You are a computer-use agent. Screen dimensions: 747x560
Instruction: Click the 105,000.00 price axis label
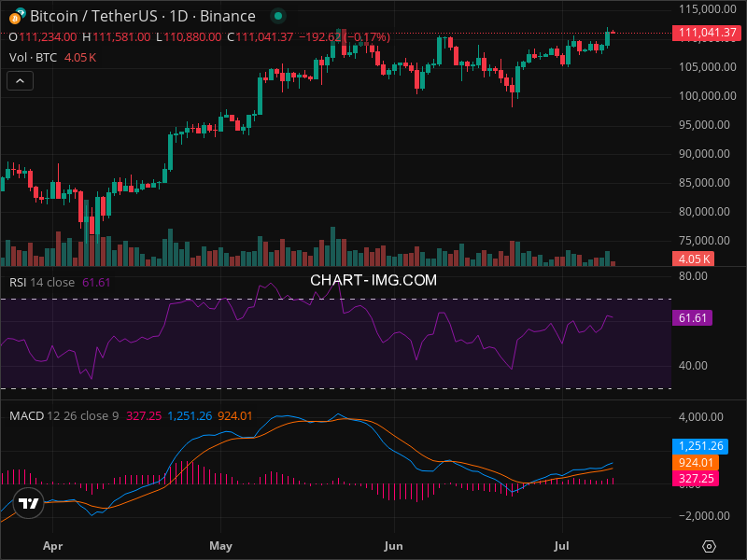[x=708, y=66]
